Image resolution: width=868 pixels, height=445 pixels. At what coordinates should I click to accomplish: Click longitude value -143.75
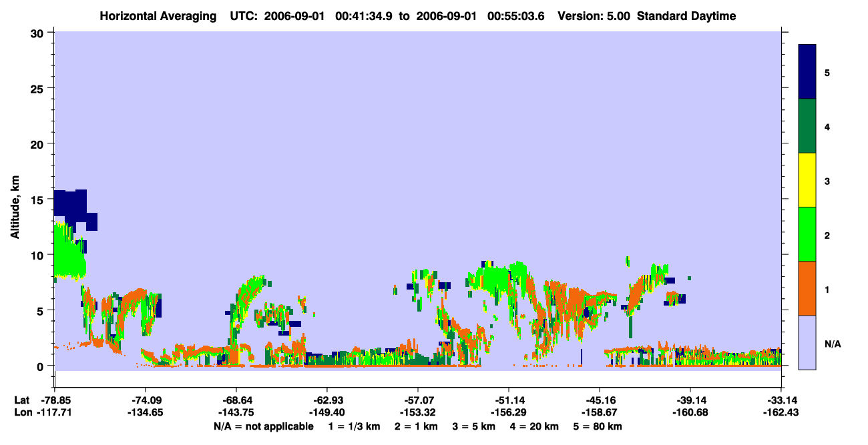click(236, 412)
